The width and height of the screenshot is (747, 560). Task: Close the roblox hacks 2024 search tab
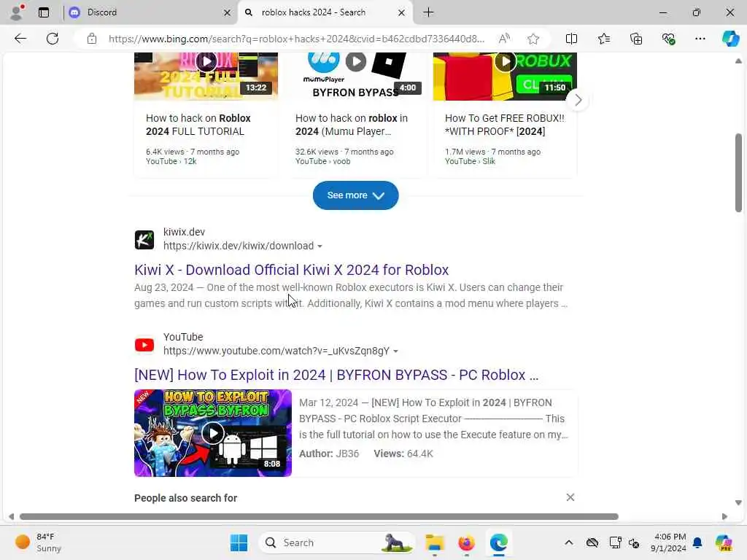[402, 13]
